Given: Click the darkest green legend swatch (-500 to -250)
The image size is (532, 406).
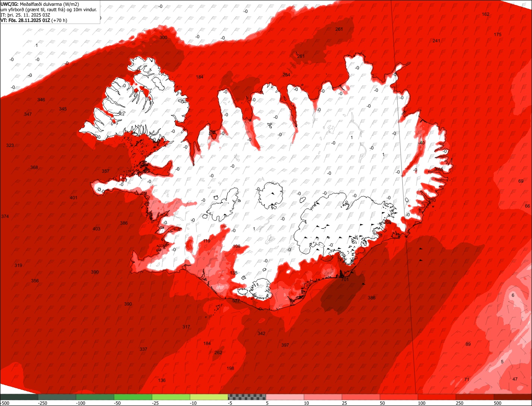Looking at the screenshot, I should tap(19, 397).
